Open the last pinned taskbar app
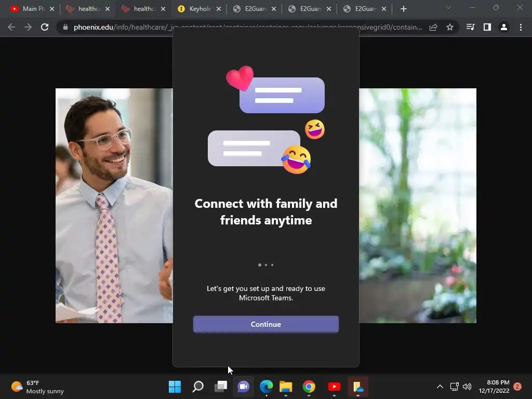The image size is (532, 399). click(358, 387)
